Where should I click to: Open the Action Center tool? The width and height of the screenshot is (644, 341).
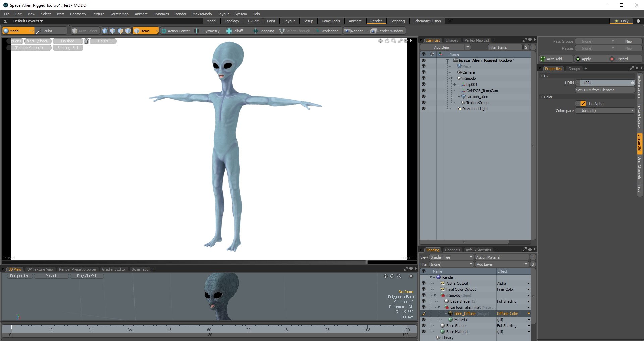pyautogui.click(x=176, y=31)
